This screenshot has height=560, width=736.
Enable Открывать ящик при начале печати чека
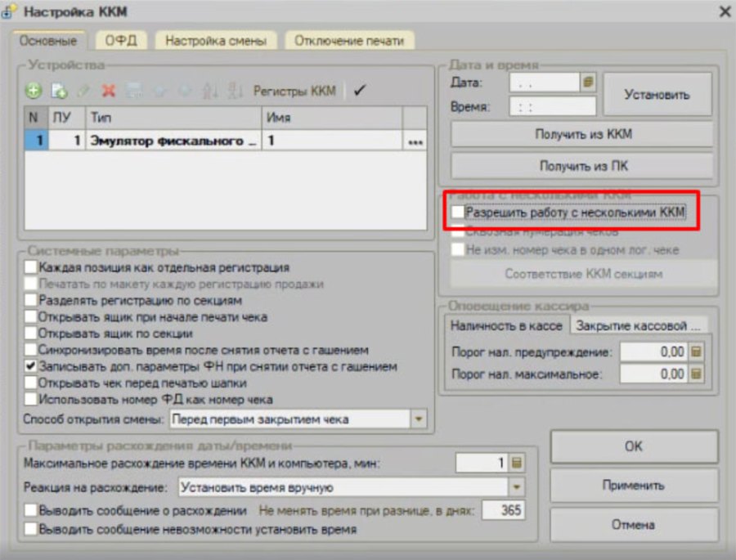[31, 316]
